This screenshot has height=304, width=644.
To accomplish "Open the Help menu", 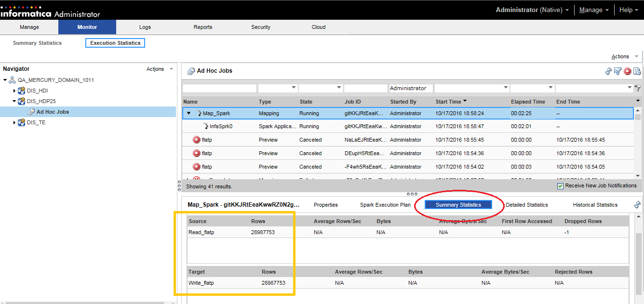I will coord(629,10).
